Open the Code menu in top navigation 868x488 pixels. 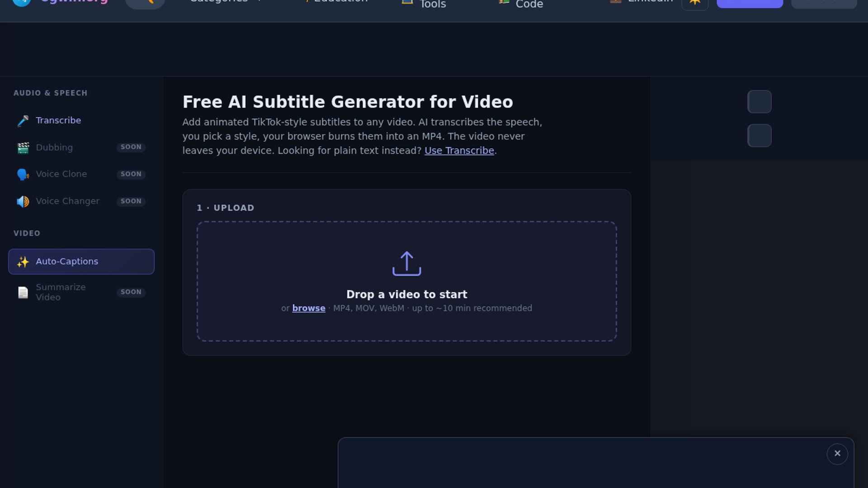pyautogui.click(x=529, y=5)
